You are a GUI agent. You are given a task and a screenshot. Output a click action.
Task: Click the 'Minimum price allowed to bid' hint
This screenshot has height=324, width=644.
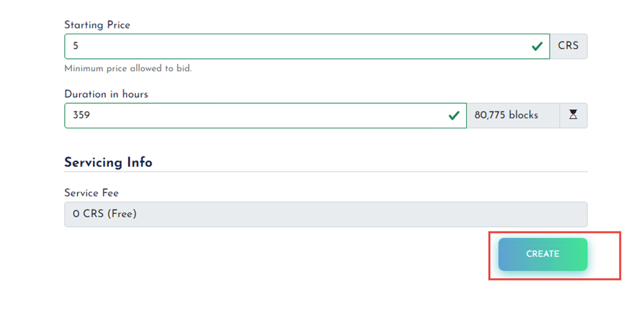[x=127, y=68]
